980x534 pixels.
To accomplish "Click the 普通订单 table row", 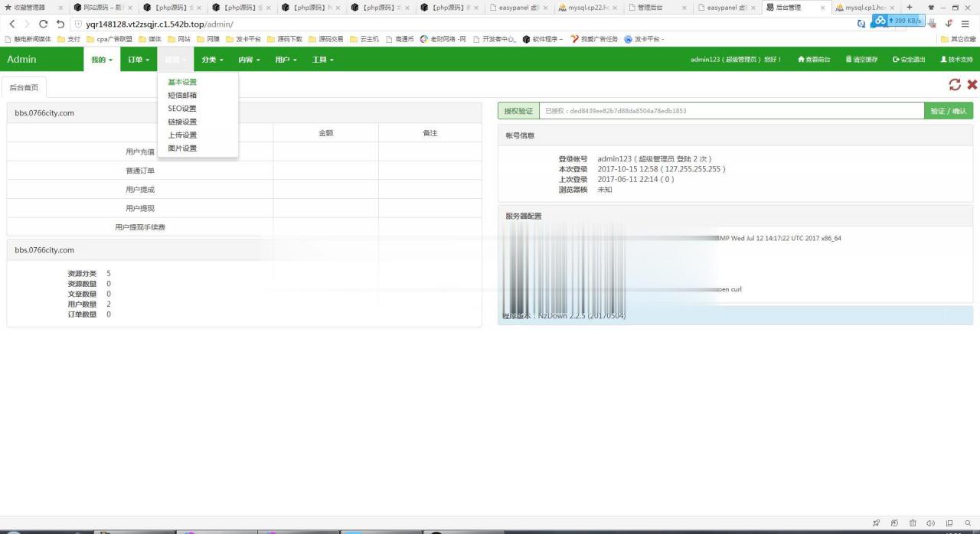I will pos(244,171).
